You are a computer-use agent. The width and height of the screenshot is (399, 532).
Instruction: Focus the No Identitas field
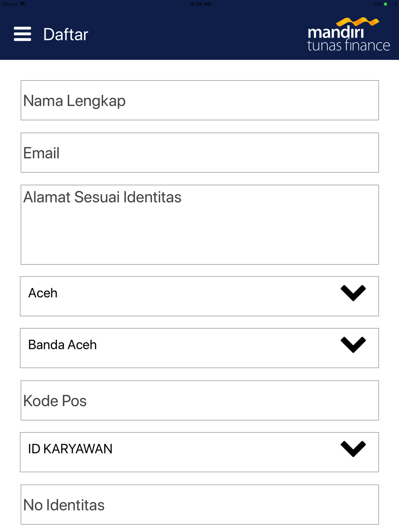[199, 504]
